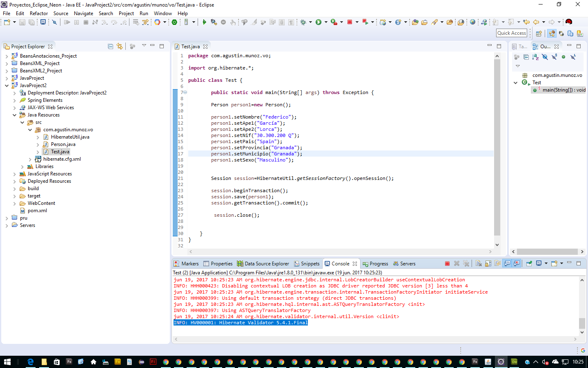Screen dimensions: 588x368
Task: Click the taskbar clock showing 10:25
Action: [x=578, y=361]
